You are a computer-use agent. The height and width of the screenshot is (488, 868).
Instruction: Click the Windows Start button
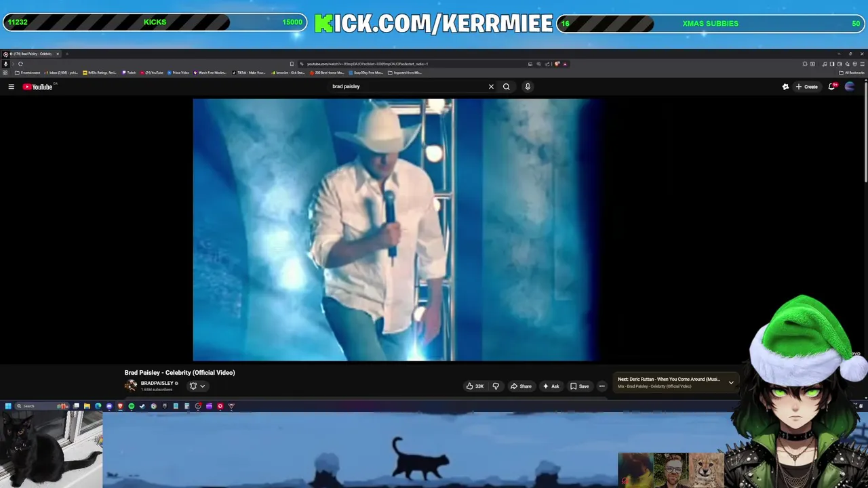[8, 406]
